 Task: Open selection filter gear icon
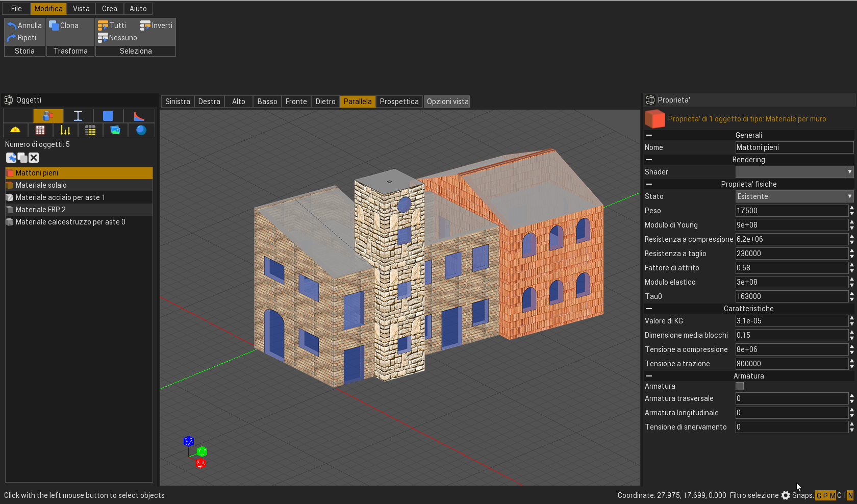786,495
